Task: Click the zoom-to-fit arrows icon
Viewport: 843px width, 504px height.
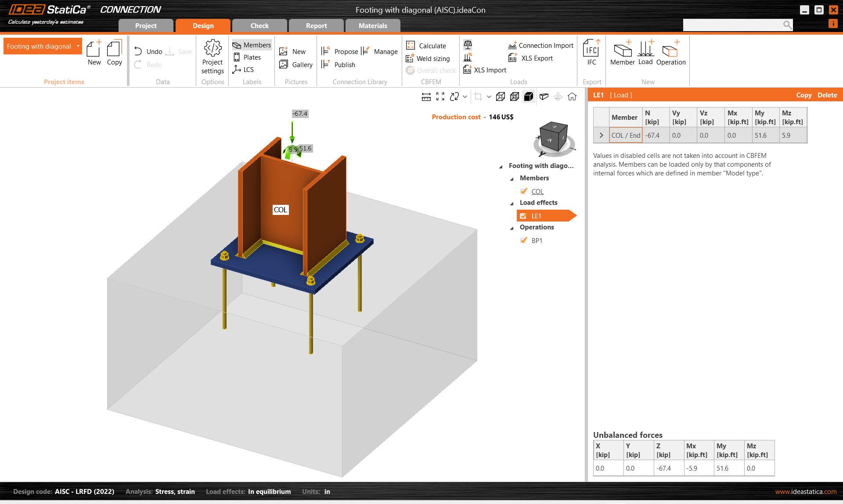Action: 440,97
